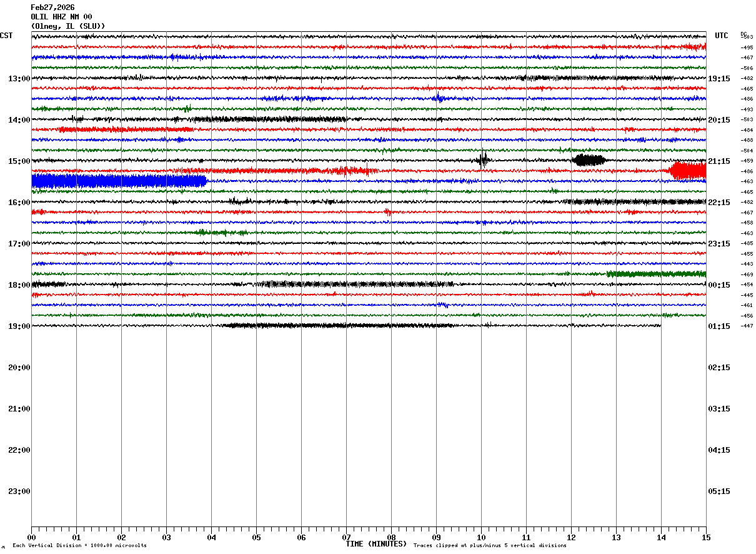
Task: Click the 05:15 UTC time label
Action: [719, 491]
